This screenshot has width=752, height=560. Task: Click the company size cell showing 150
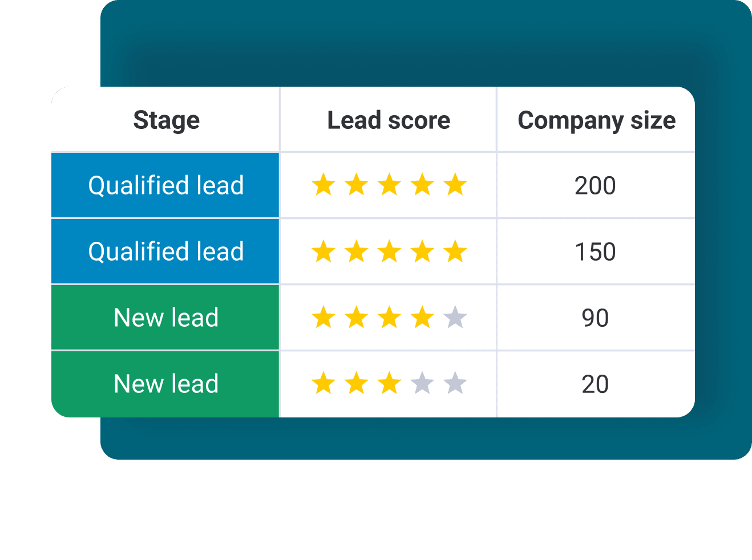click(596, 251)
